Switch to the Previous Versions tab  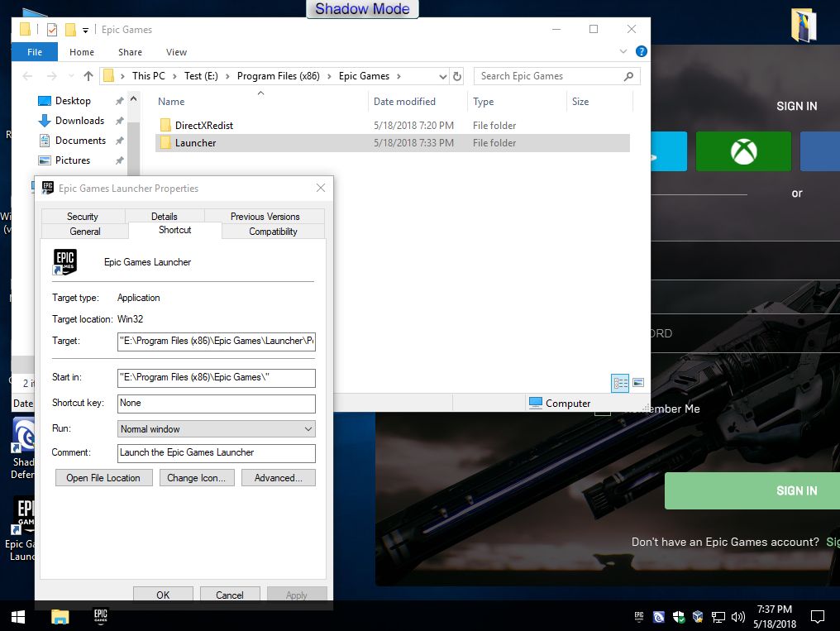coord(265,217)
